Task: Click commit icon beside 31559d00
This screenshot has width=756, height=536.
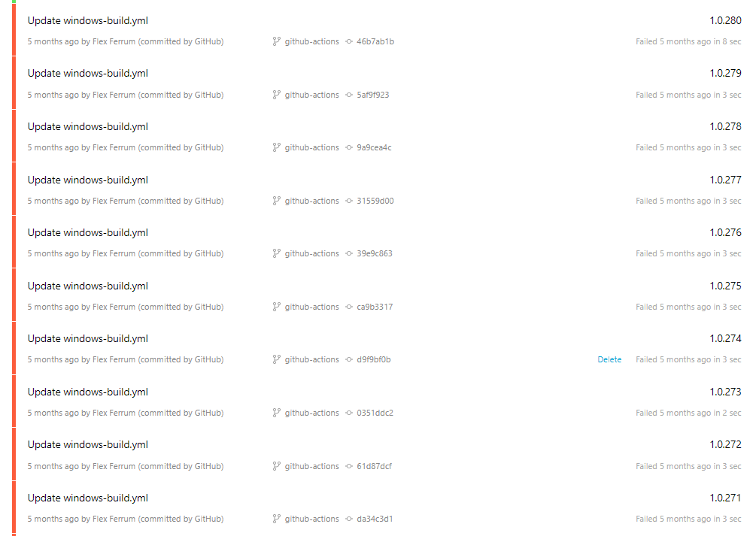Action: (x=349, y=201)
